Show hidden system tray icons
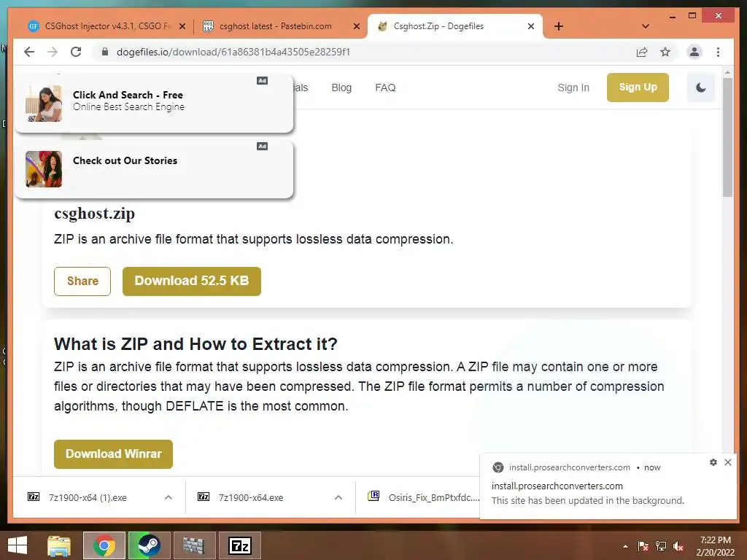 [625, 546]
